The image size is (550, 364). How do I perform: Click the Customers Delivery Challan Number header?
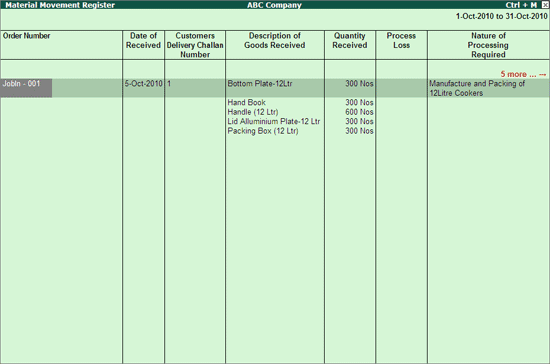[195, 45]
